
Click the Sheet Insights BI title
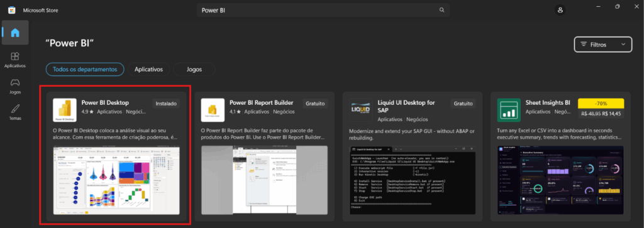pyautogui.click(x=548, y=102)
